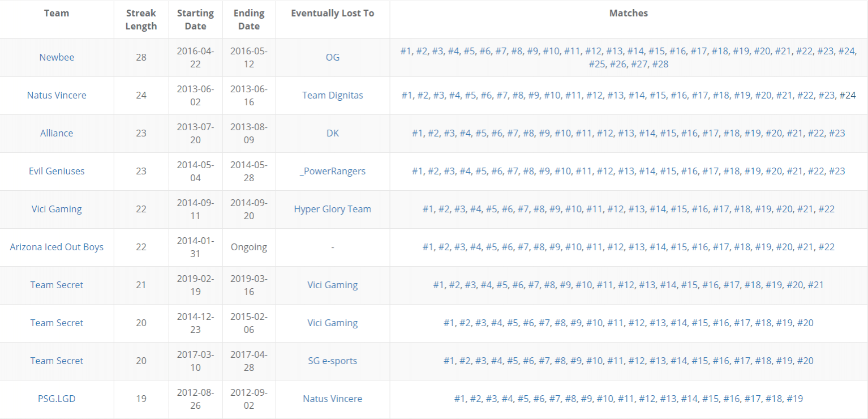
Task: Open the Team Dignitas link
Action: [333, 95]
